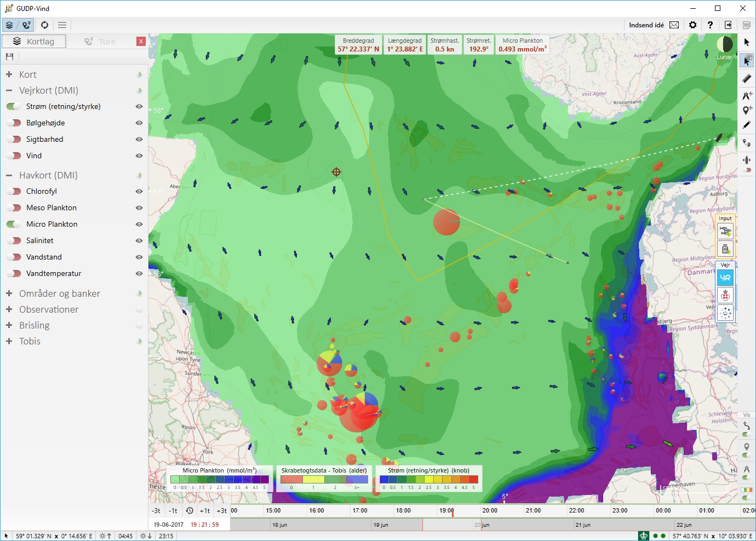The width and height of the screenshot is (756, 541).
Task: Open the help question mark
Action: pyautogui.click(x=711, y=25)
